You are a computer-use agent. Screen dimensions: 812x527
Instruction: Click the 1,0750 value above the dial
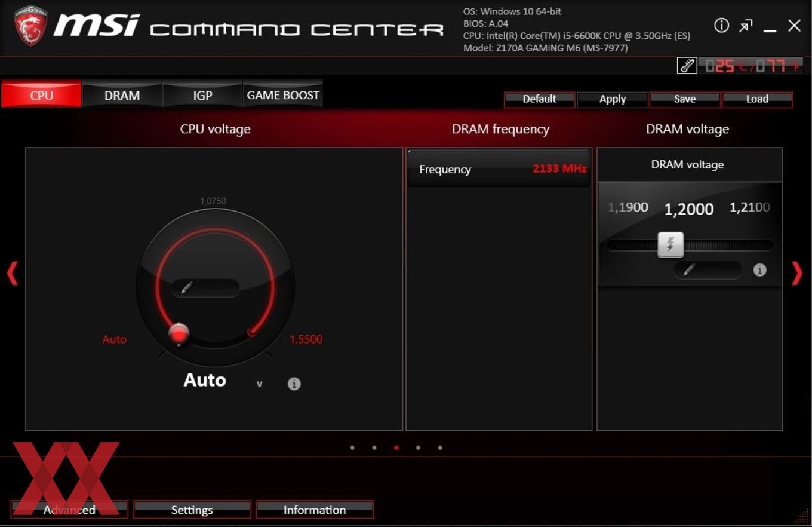click(213, 201)
